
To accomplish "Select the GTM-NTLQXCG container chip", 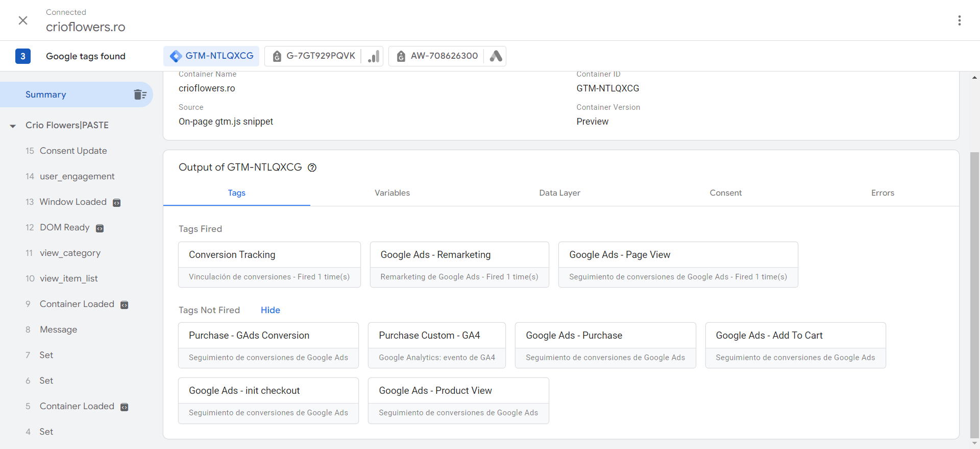I will pos(211,56).
